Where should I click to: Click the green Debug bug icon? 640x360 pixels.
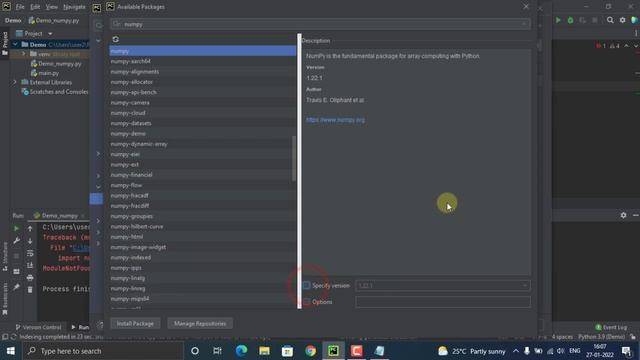click(570, 20)
